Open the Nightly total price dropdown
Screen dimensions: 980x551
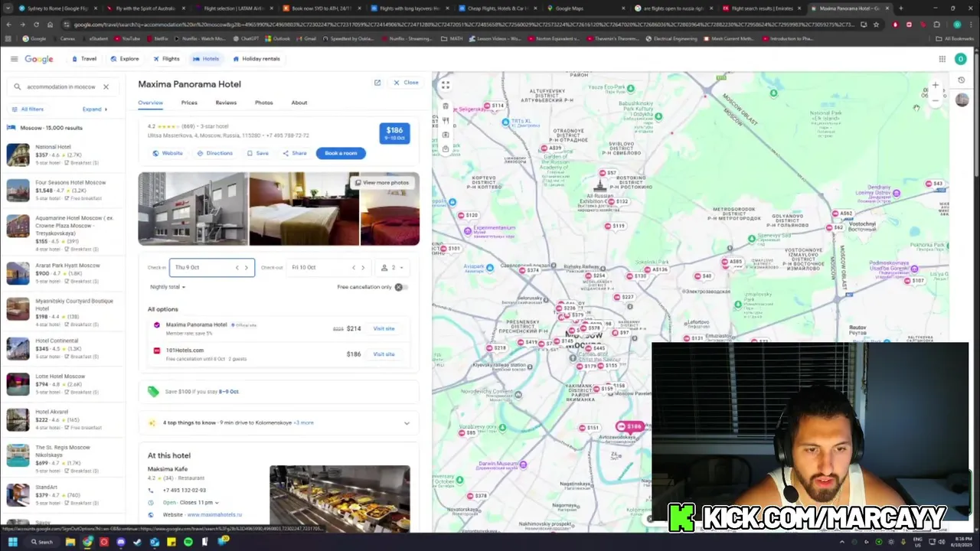[x=168, y=287]
